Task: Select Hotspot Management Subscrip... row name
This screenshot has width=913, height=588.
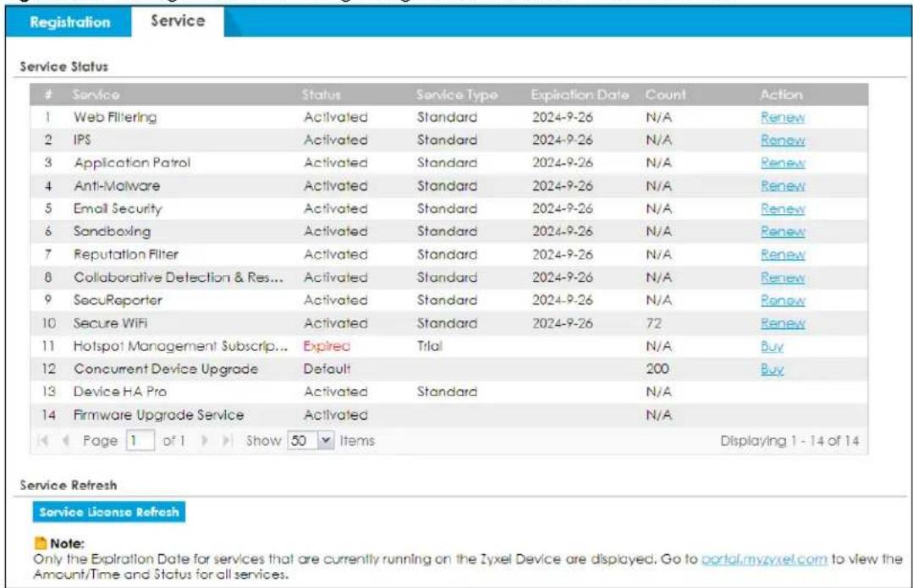Action: coord(180,346)
